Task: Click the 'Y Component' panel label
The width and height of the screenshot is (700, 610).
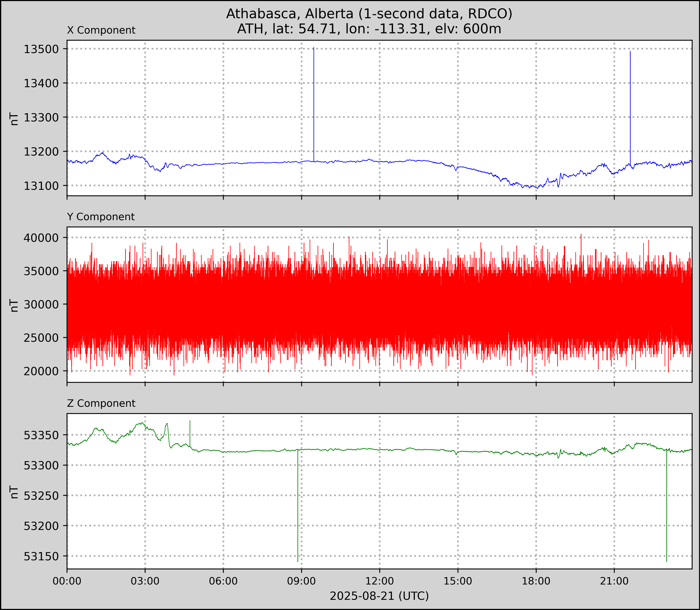Action: [101, 217]
